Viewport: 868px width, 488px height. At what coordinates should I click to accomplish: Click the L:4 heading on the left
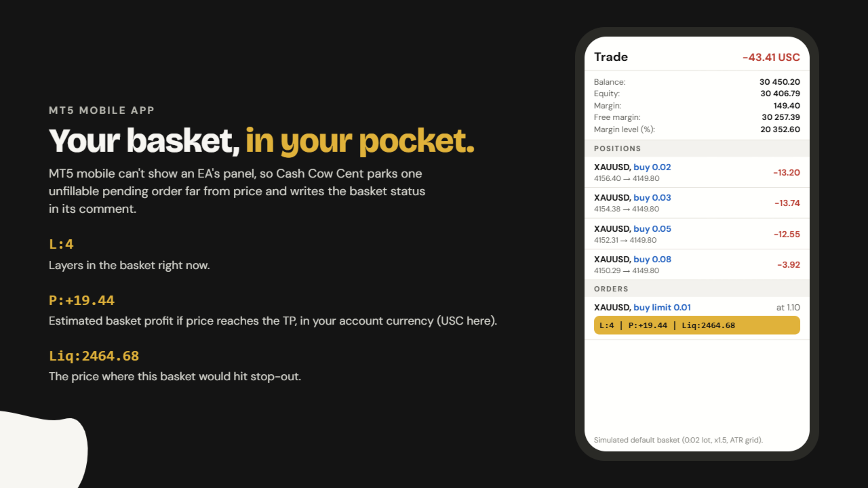point(61,245)
